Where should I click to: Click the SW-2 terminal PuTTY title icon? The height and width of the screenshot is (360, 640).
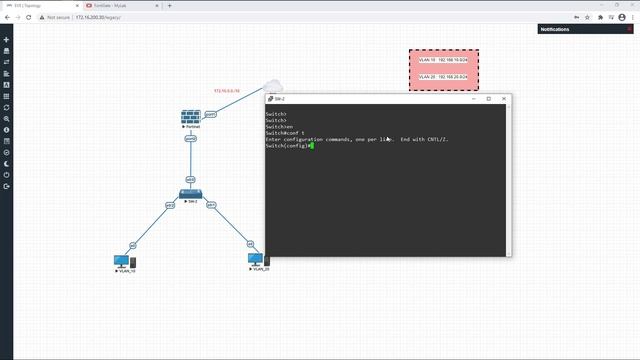click(x=270, y=99)
